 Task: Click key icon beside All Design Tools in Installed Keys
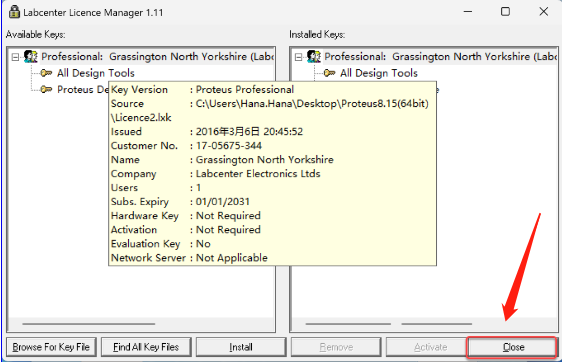pyautogui.click(x=329, y=73)
